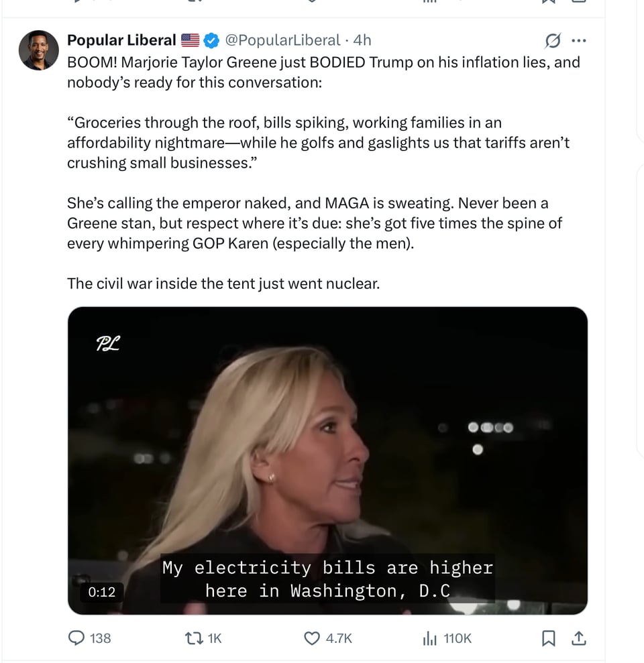This screenshot has height=663, width=644.
Task: Like the tweet with the heart icon
Action: (311, 638)
